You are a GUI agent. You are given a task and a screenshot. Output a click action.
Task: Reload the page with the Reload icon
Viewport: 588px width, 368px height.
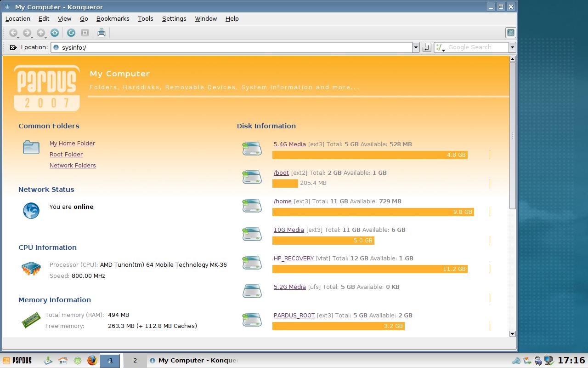tap(71, 33)
